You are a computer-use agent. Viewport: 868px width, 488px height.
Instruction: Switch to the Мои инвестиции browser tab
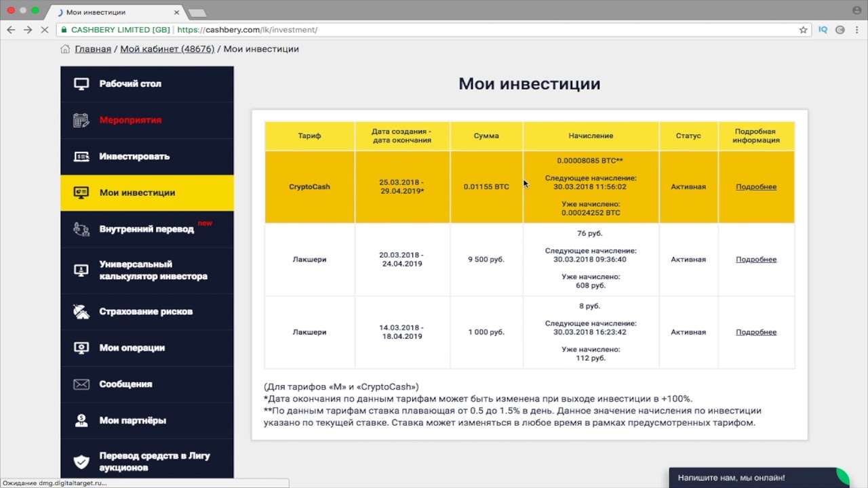[115, 12]
